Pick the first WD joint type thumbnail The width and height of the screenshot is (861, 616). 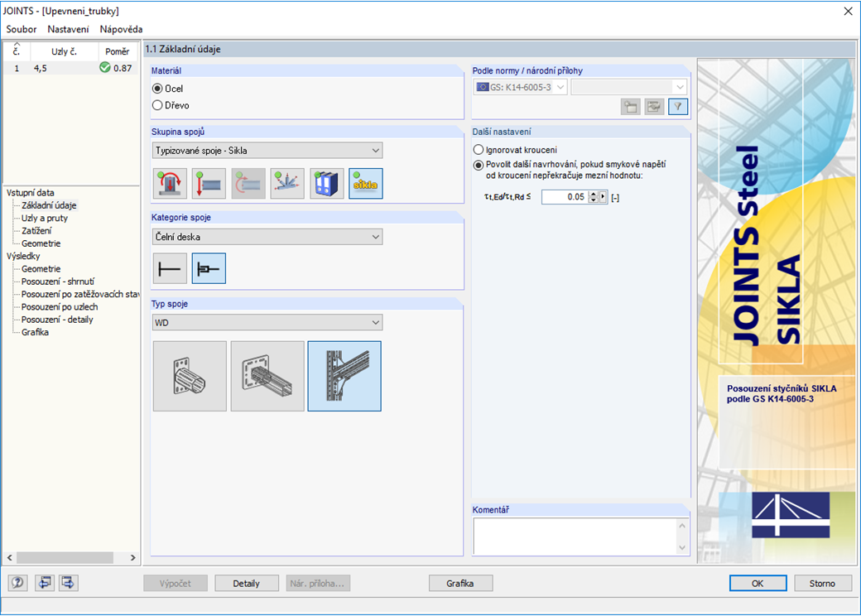coord(190,376)
